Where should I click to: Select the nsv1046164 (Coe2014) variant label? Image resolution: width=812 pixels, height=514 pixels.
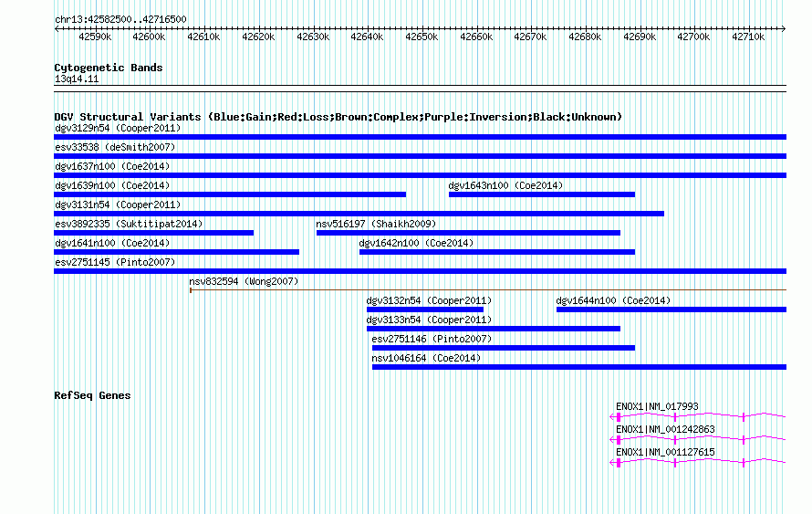point(426,359)
